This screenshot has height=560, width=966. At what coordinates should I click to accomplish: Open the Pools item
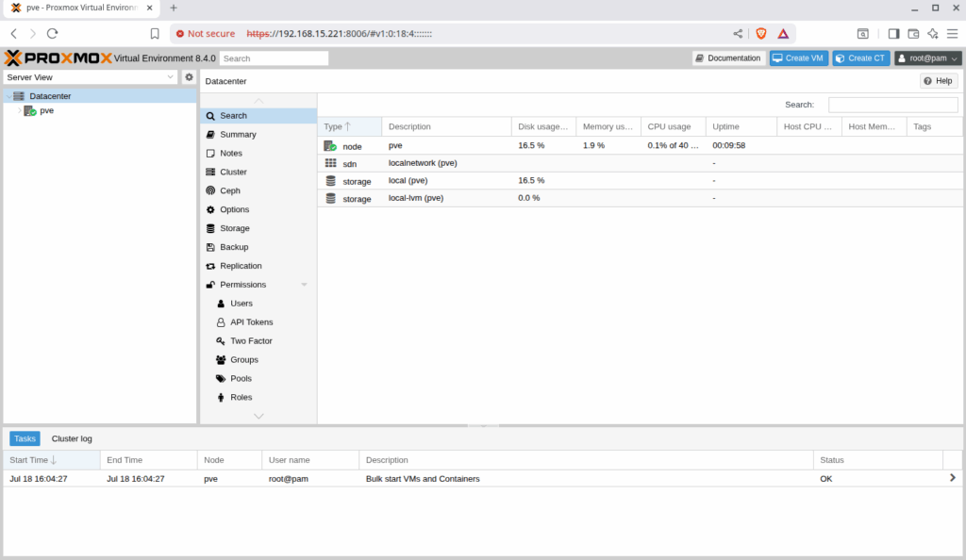[258, 378]
